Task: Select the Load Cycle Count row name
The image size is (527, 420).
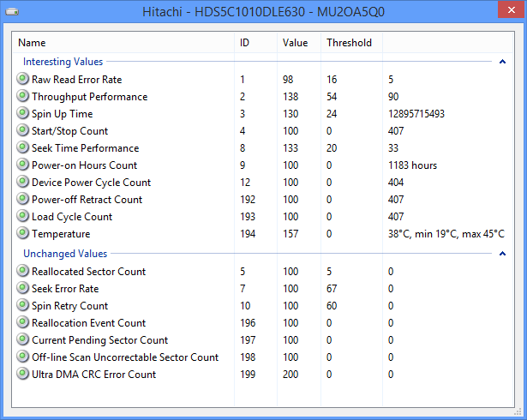Action: click(x=72, y=217)
